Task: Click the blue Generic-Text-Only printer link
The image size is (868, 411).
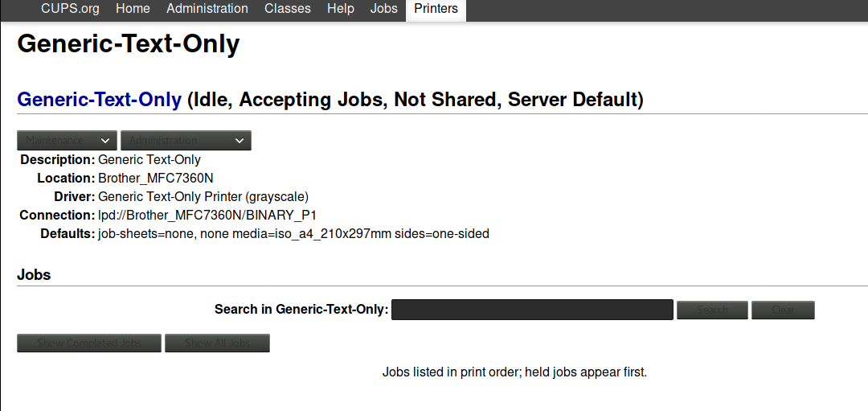Action: click(x=99, y=100)
